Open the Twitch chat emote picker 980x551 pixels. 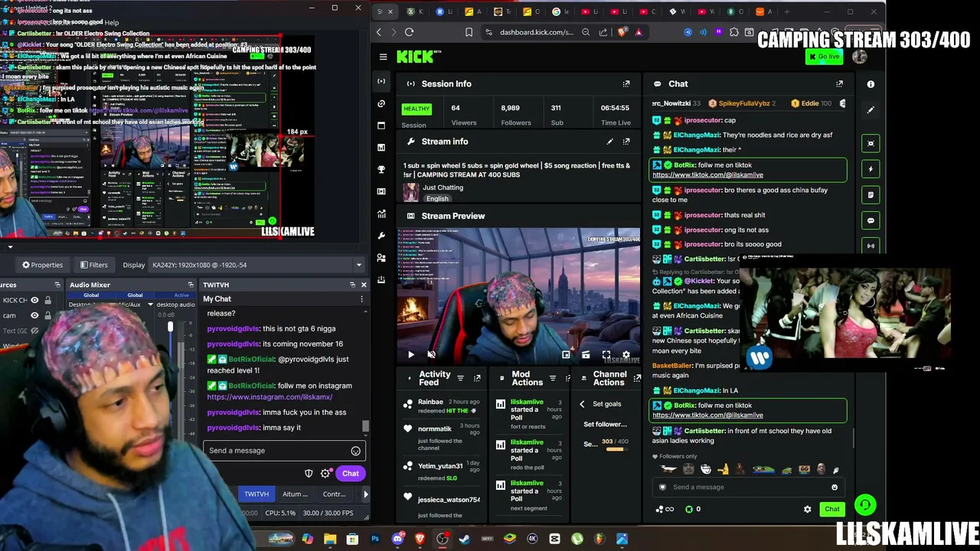355,451
